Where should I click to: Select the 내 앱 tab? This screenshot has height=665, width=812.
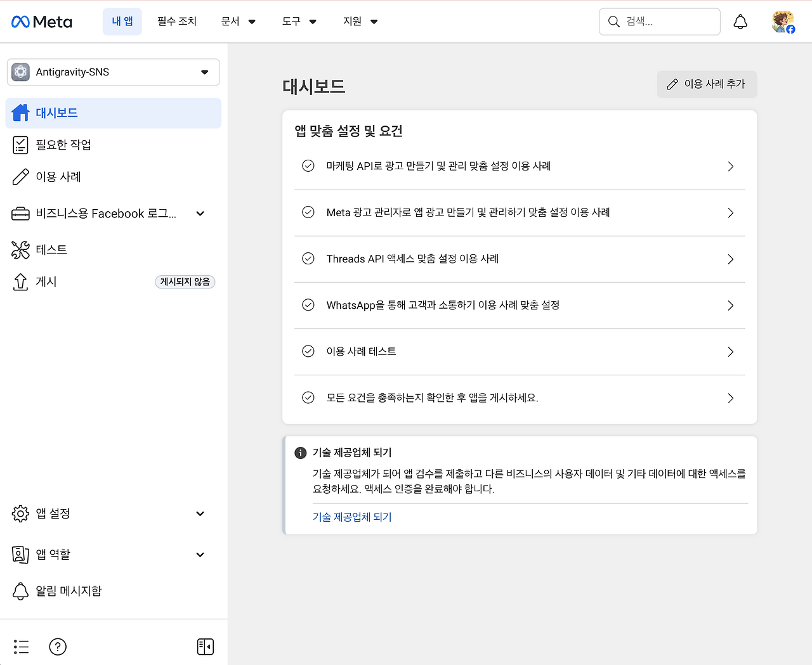(122, 22)
